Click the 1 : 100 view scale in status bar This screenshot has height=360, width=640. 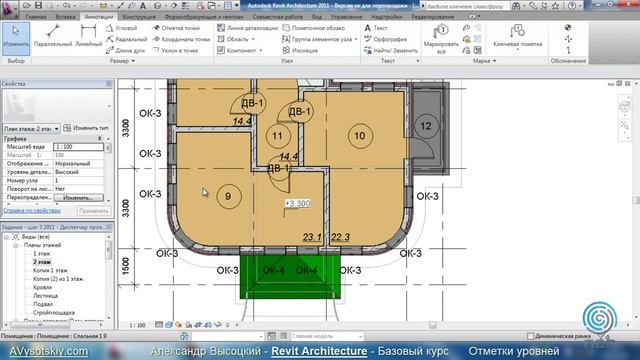pyautogui.click(x=138, y=325)
